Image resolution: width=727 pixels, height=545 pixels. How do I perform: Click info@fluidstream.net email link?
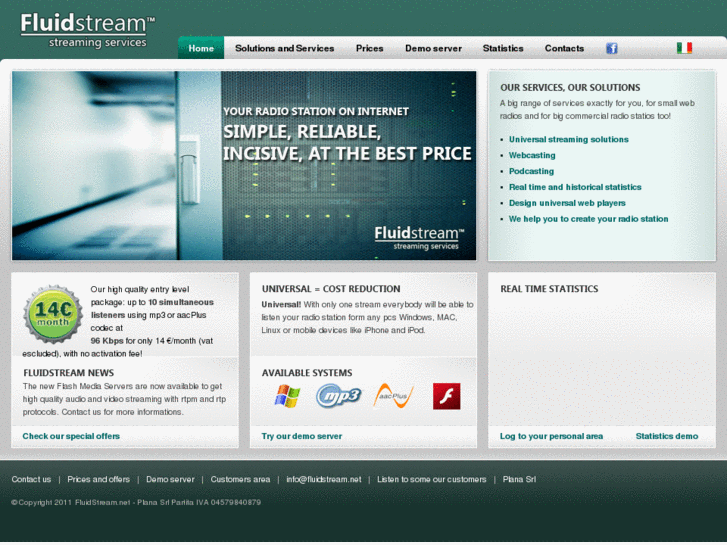pyautogui.click(x=324, y=479)
